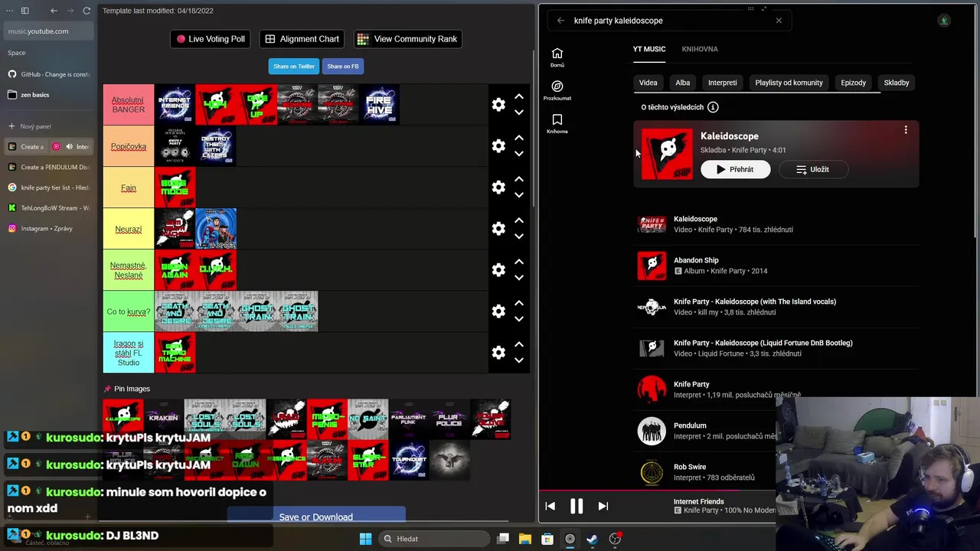Screen dimensions: 980x551
Task: Switch to the KNIHOVNA results tab
Action: click(x=700, y=49)
